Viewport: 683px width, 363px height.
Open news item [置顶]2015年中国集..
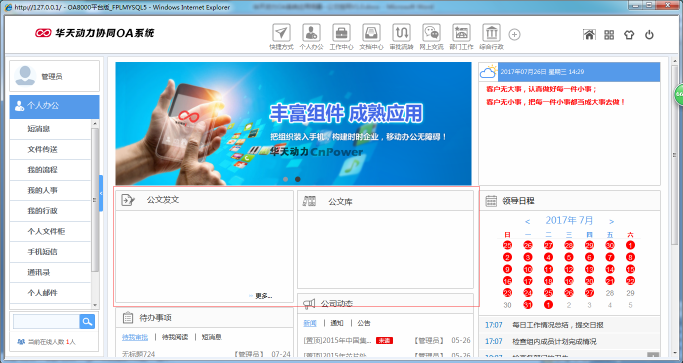[x=338, y=340]
